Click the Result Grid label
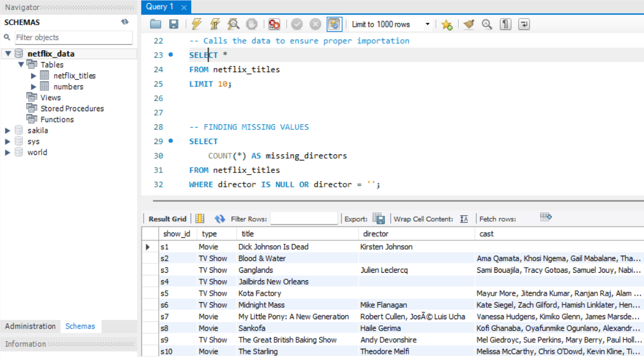 167,218
